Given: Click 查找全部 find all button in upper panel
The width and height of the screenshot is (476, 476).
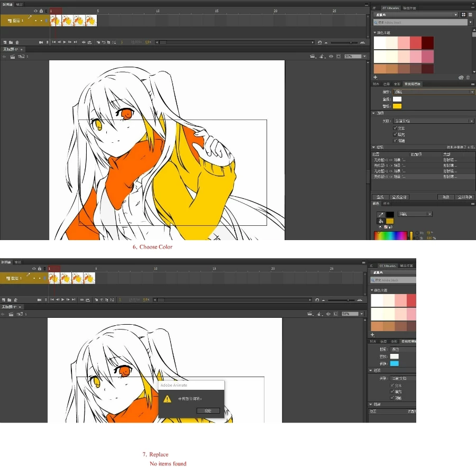Looking at the screenshot, I should [x=399, y=197].
